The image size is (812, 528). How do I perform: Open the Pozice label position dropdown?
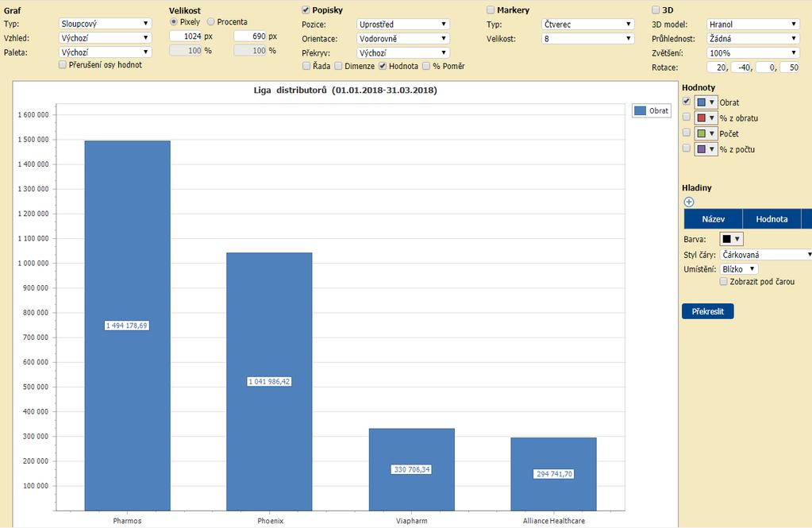point(403,25)
